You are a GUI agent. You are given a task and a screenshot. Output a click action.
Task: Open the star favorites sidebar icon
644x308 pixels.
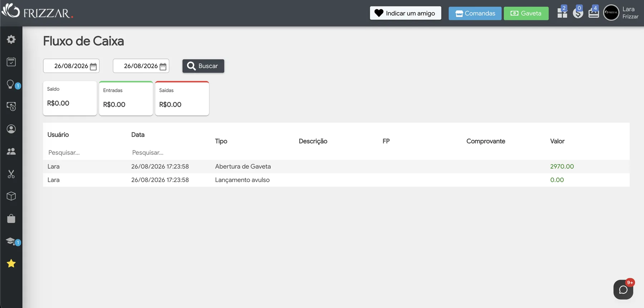pos(11,264)
